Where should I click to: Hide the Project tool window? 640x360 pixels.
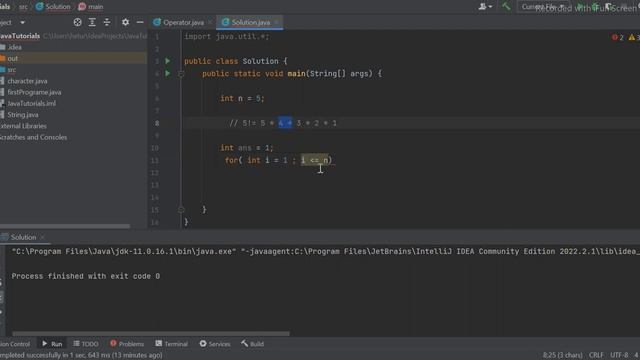point(140,22)
